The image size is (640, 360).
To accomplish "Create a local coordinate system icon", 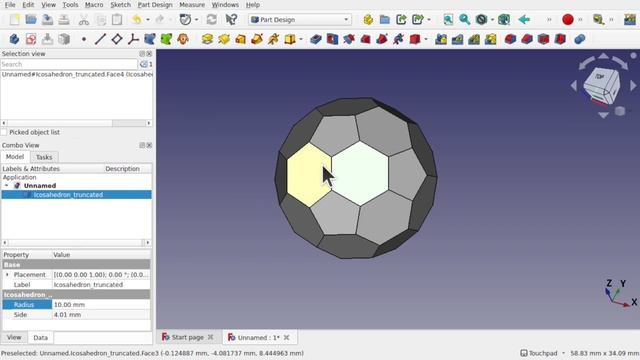I will tap(133, 39).
